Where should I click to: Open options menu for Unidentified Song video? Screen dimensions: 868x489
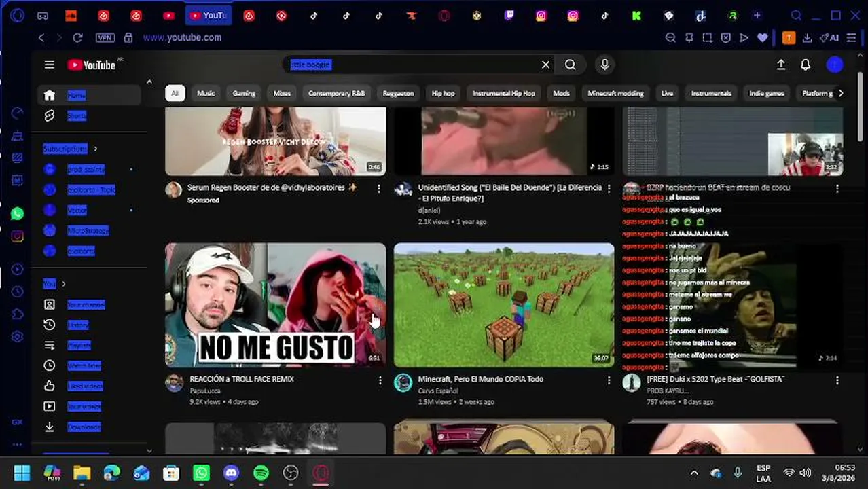[x=609, y=188]
